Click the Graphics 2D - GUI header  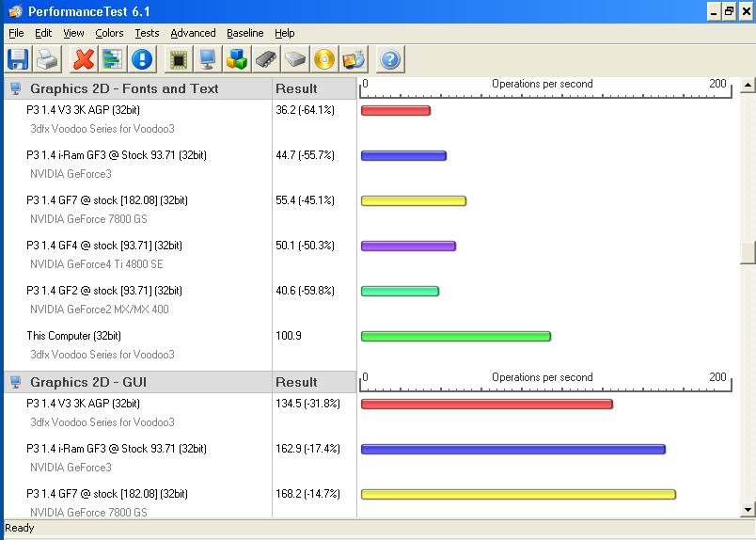click(88, 382)
